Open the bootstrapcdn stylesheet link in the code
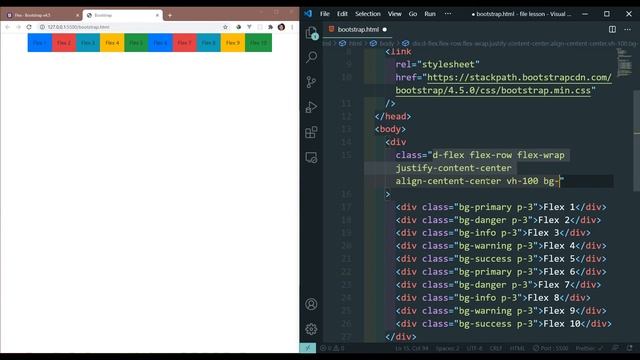Screen dimensions: 640x360 click(503, 84)
